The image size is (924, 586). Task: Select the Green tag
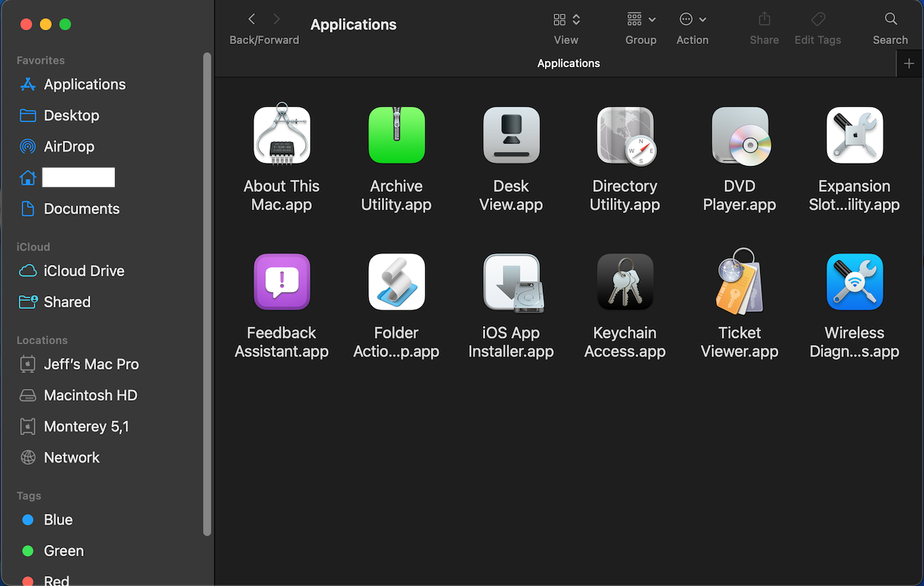coord(64,551)
